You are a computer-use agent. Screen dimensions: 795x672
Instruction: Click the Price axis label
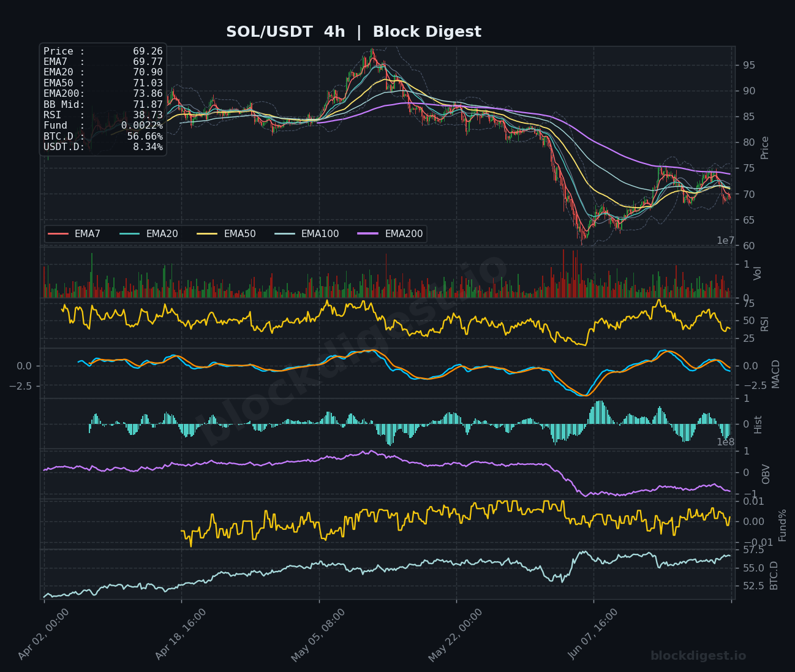[764, 147]
